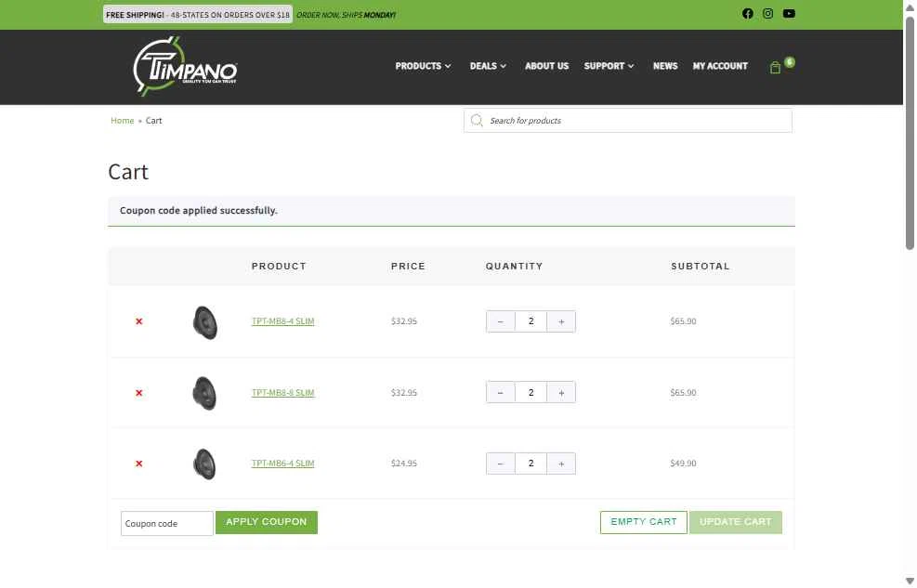
Task: Open the TPT-MB8-8 SLIM product link
Action: point(283,393)
